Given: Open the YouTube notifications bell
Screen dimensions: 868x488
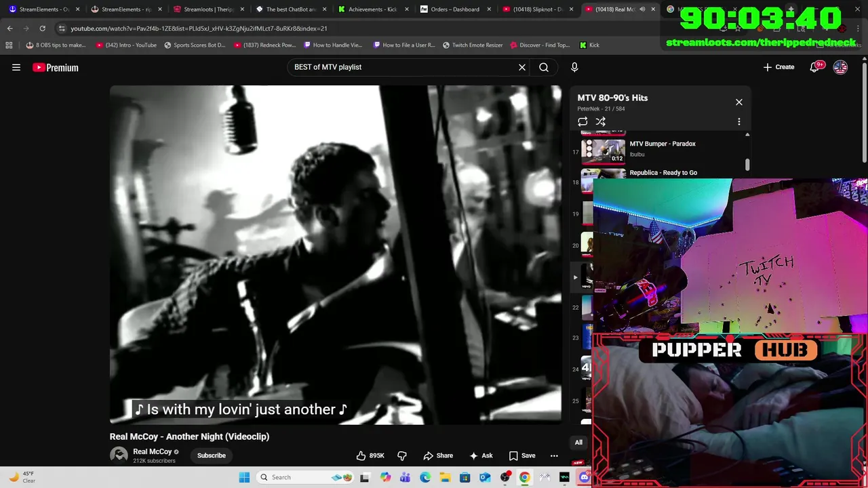Looking at the screenshot, I should [814, 67].
